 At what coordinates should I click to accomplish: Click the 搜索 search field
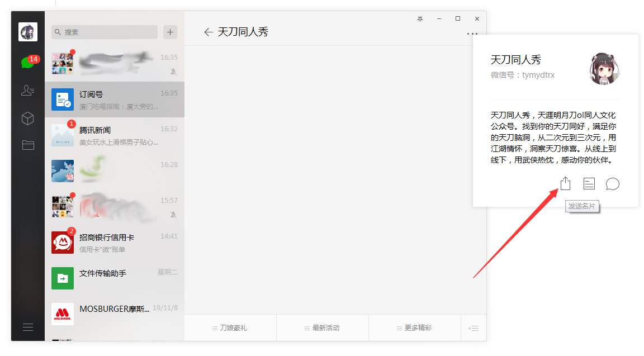(104, 32)
